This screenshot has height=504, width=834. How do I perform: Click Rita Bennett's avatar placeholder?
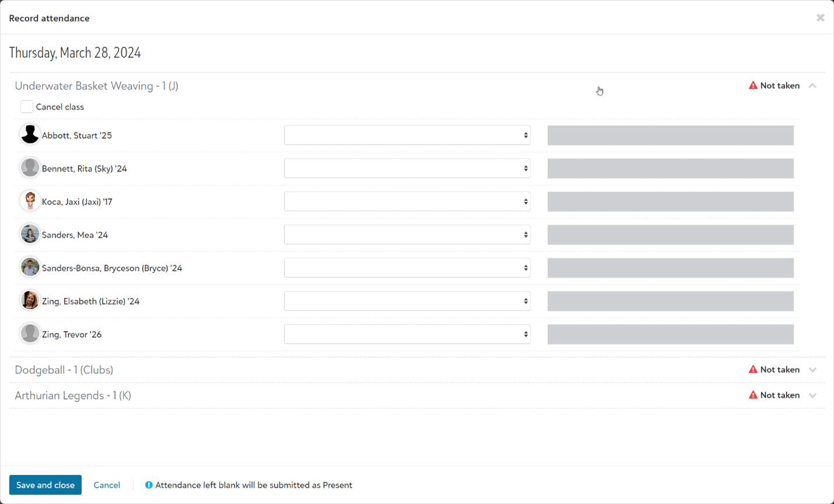[x=30, y=168]
